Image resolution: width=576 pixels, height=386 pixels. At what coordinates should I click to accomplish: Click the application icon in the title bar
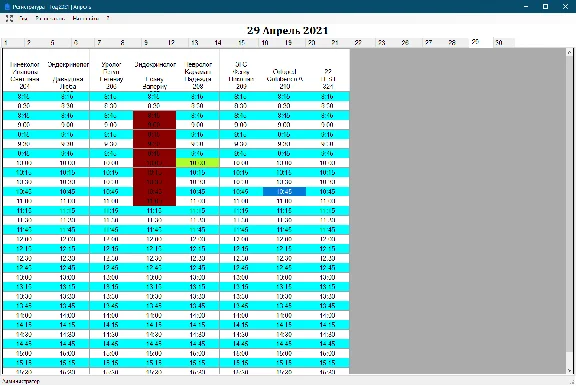point(7,7)
